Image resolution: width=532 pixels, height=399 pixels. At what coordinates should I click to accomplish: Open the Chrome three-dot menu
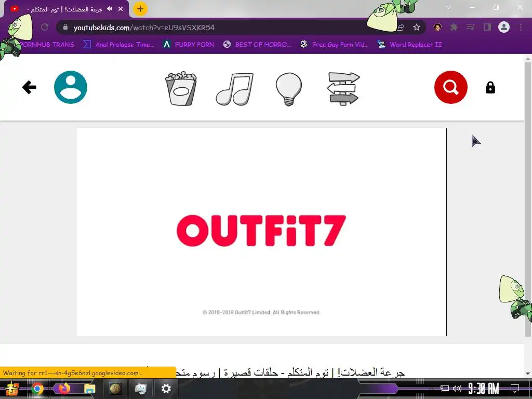[521, 27]
